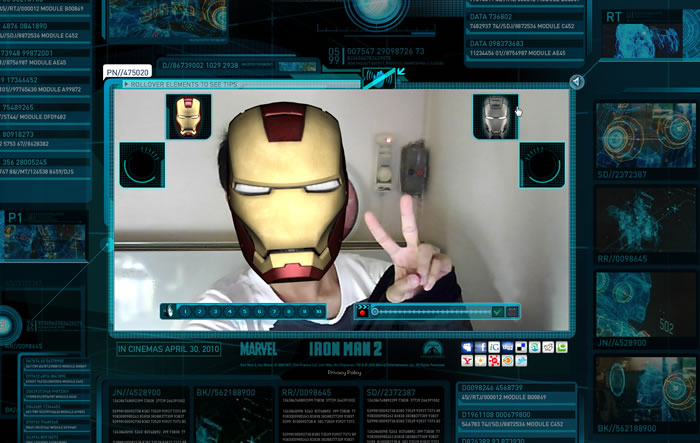The width and height of the screenshot is (700, 443).
Task: Select preset number 3
Action: [215, 312]
